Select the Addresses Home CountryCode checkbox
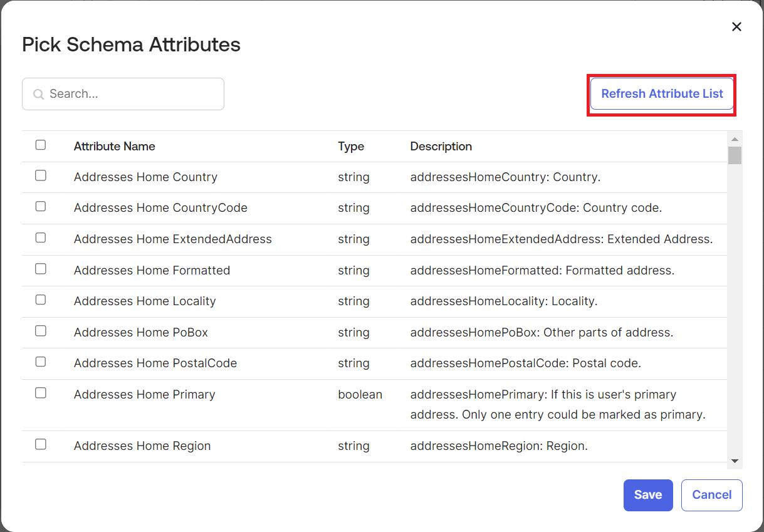 click(41, 207)
